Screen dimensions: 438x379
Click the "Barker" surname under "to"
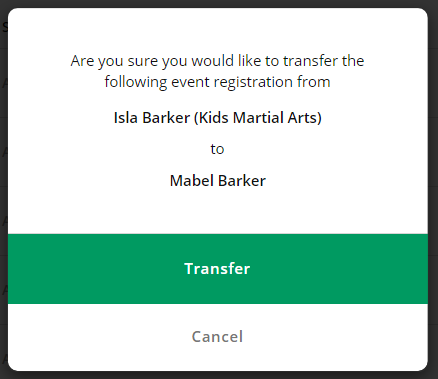(x=242, y=181)
